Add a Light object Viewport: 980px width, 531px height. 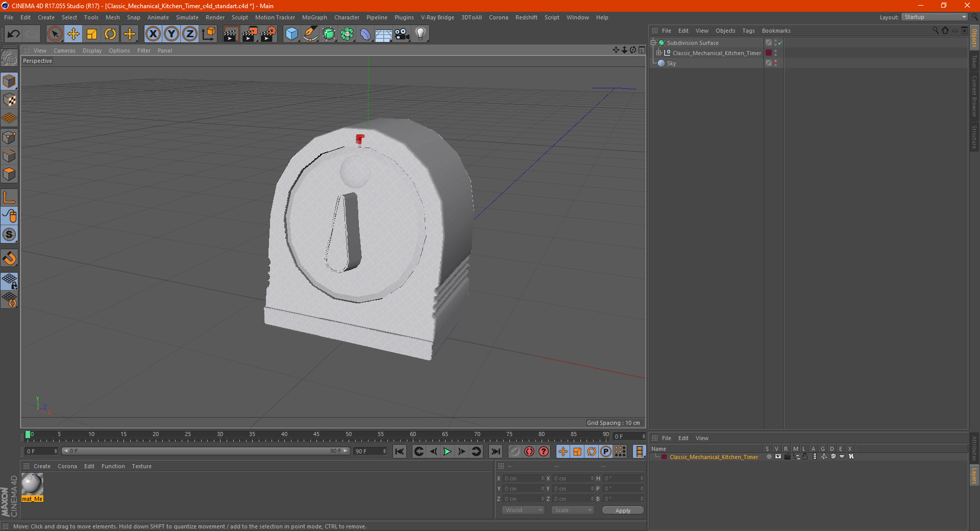pyautogui.click(x=421, y=34)
